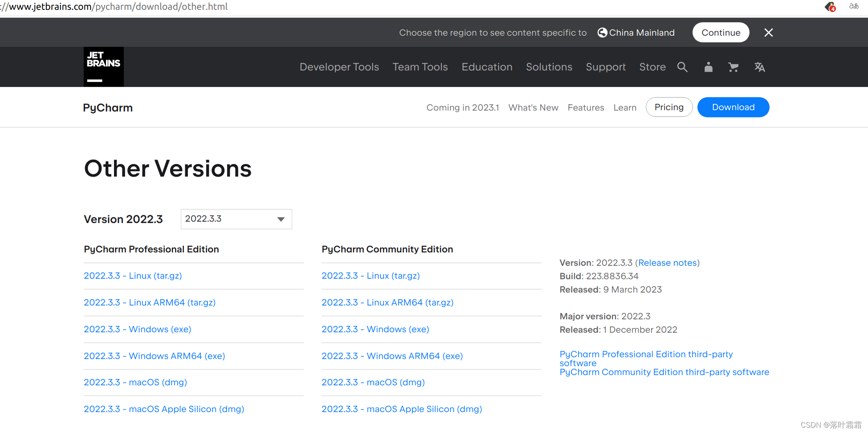Open the account profile icon
Viewport: 868px width, 433px height.
point(708,67)
